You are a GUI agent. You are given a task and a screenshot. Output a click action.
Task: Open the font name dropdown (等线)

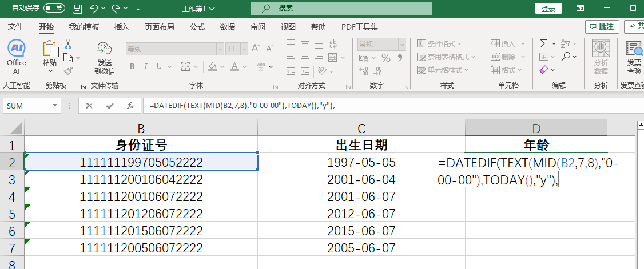(220, 49)
